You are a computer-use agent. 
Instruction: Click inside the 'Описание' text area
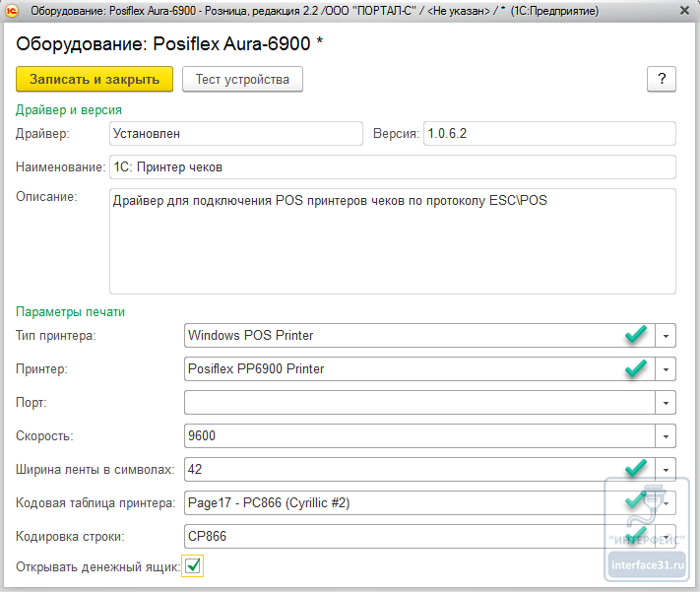392,240
